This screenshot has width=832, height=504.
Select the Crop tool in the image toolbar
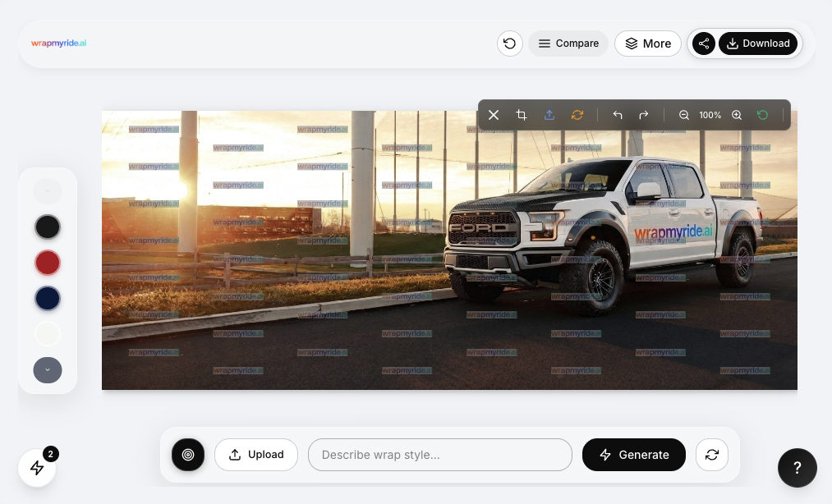522,115
